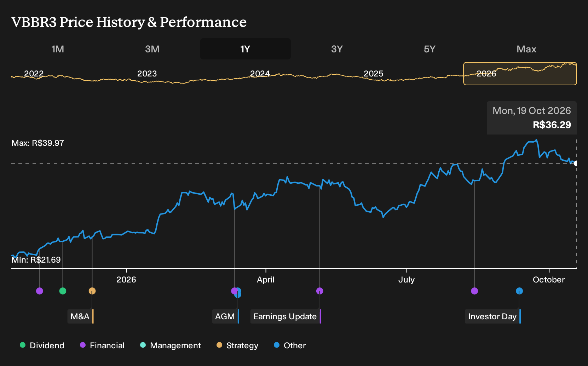Switch to the 5Y time range

tap(430, 49)
